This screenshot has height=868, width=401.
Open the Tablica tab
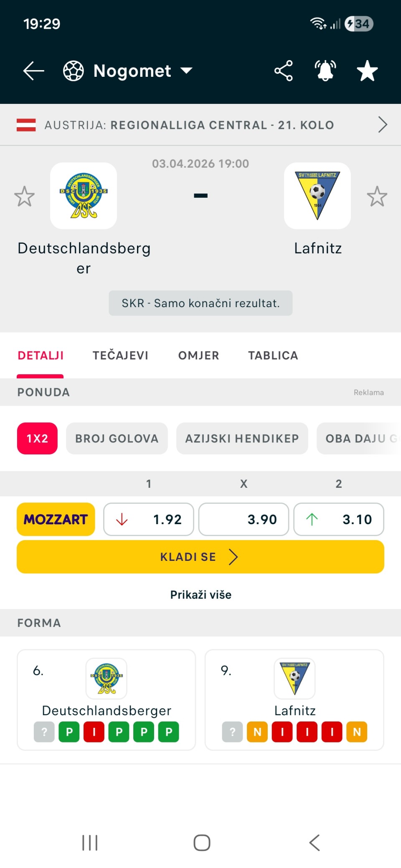[273, 356]
